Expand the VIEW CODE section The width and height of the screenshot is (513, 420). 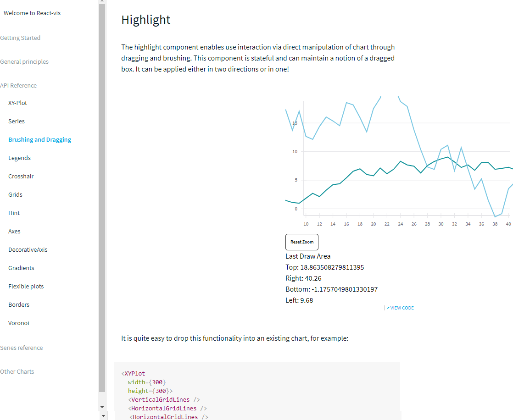(400, 308)
